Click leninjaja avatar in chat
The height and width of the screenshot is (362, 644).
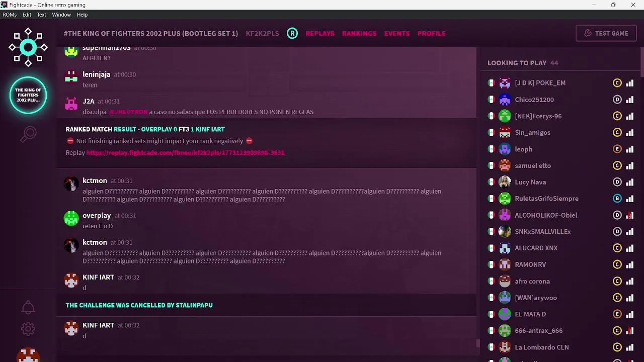point(71,77)
